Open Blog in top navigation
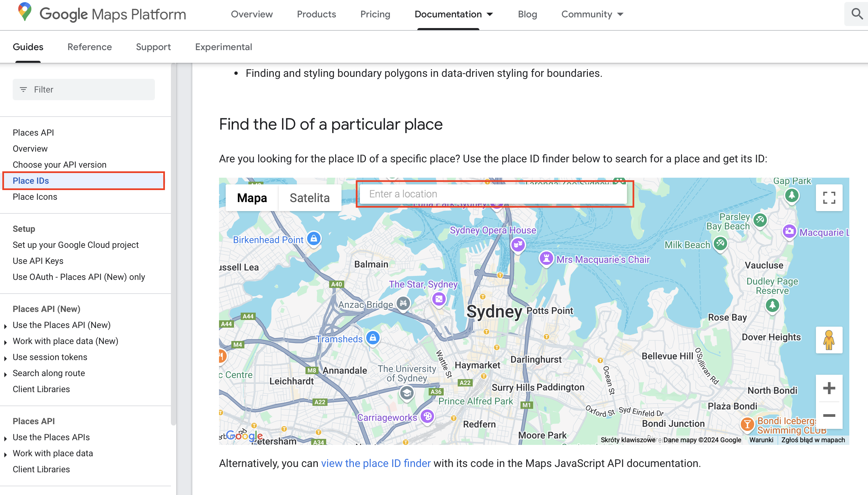The width and height of the screenshot is (868, 495). click(527, 14)
